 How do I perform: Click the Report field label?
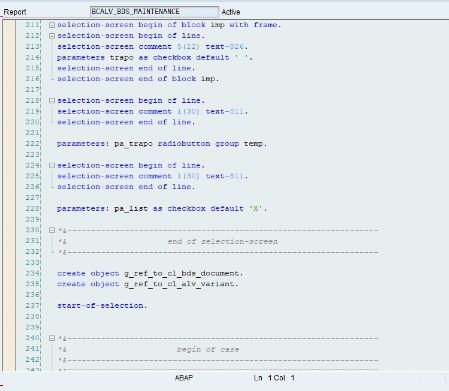pyautogui.click(x=15, y=12)
